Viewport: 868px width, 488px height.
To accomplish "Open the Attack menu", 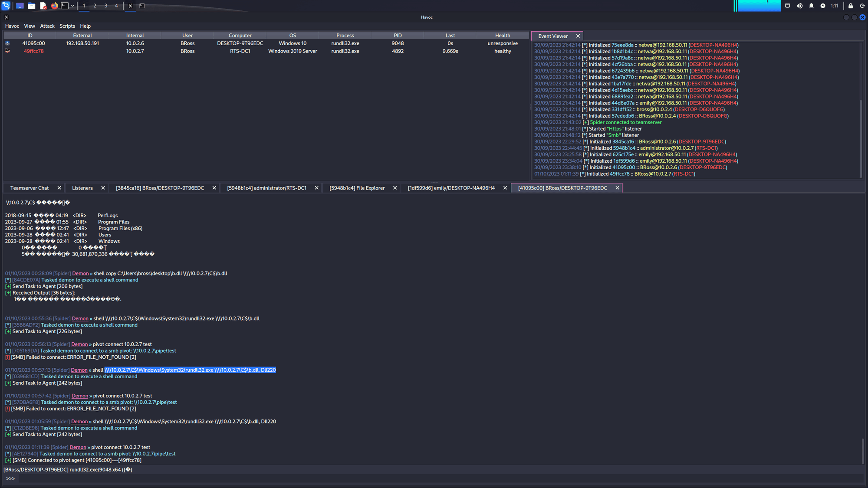I will (x=47, y=26).
